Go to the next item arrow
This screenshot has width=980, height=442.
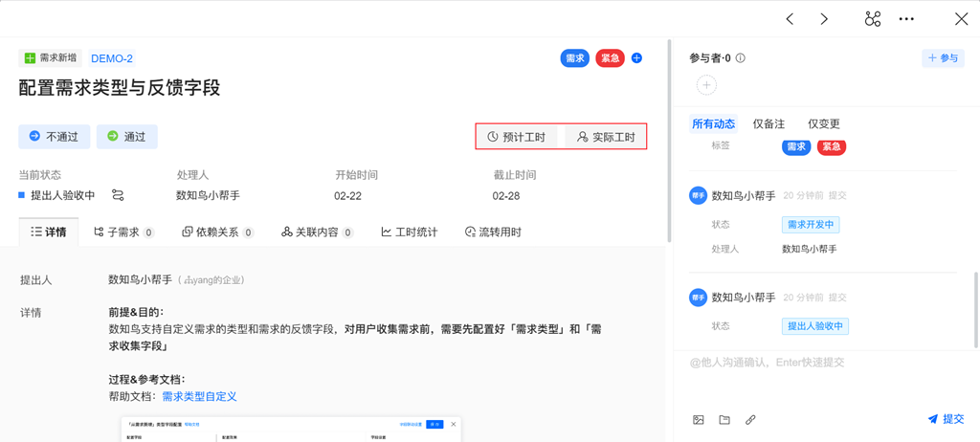[824, 19]
